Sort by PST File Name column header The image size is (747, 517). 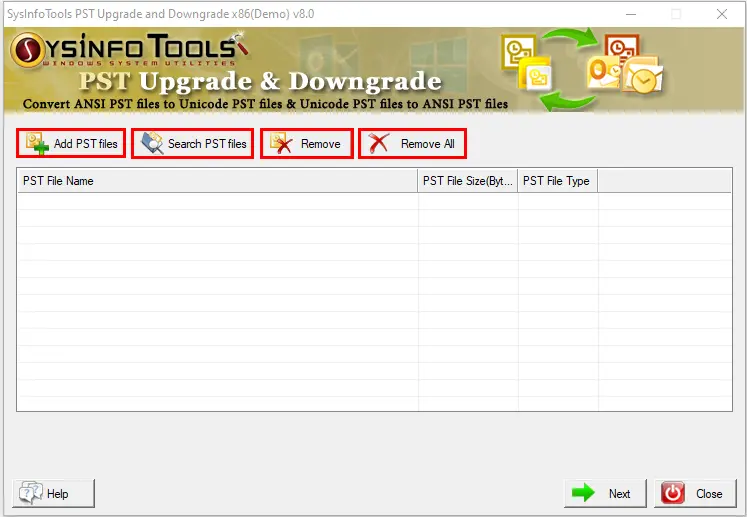point(217,181)
